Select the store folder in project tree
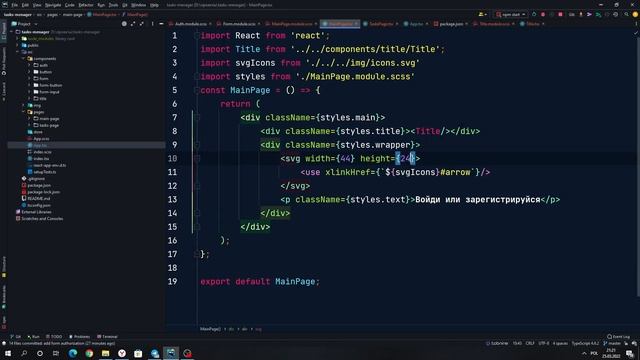 pyautogui.click(x=35, y=132)
